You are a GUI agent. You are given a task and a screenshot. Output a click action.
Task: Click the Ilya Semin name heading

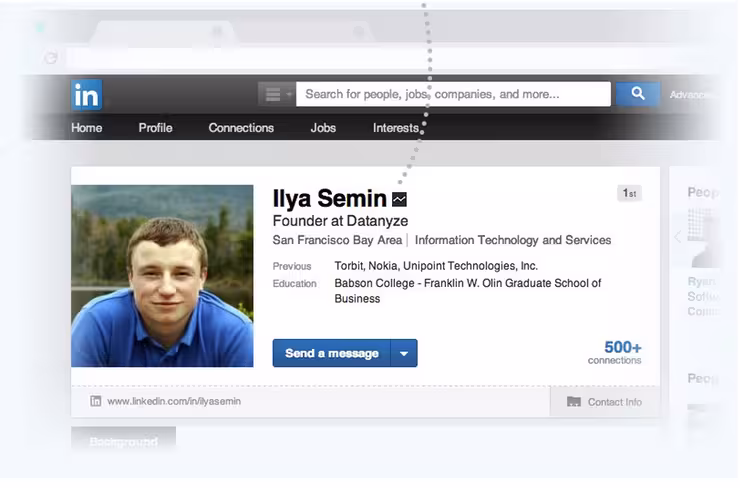coord(329,198)
